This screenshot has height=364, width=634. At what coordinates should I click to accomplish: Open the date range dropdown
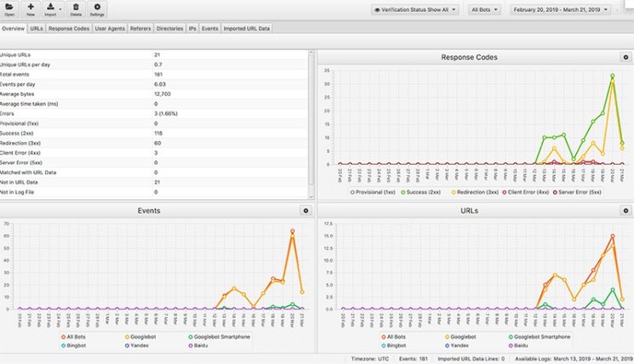pos(561,9)
